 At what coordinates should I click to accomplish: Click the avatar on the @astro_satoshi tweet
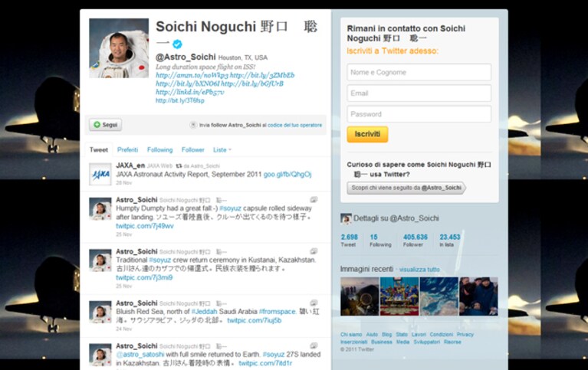[x=100, y=355]
